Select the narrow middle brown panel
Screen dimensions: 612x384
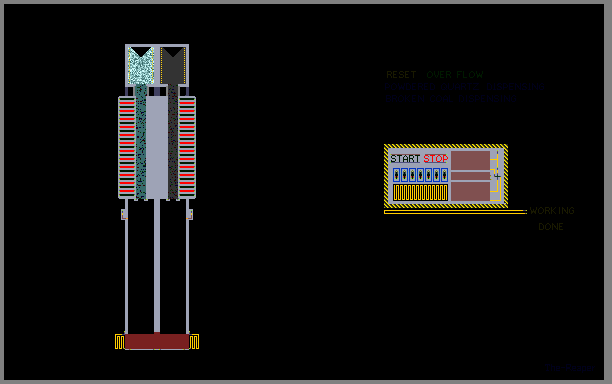(x=470, y=176)
